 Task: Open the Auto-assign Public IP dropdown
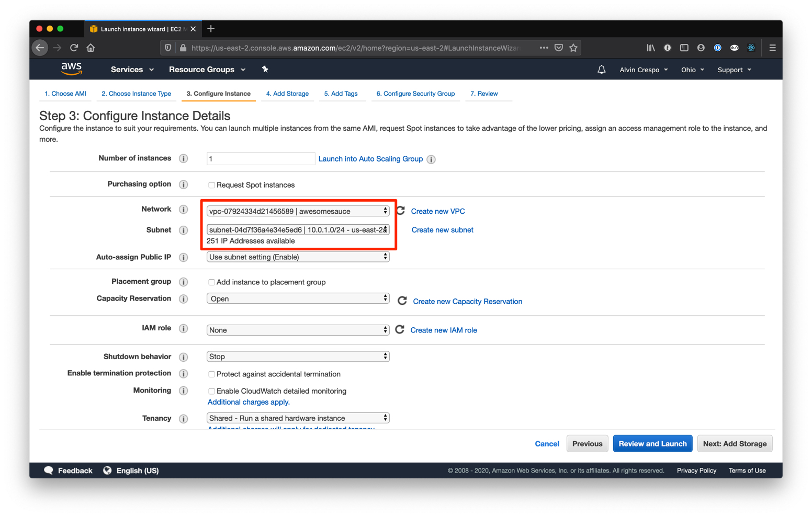(298, 257)
